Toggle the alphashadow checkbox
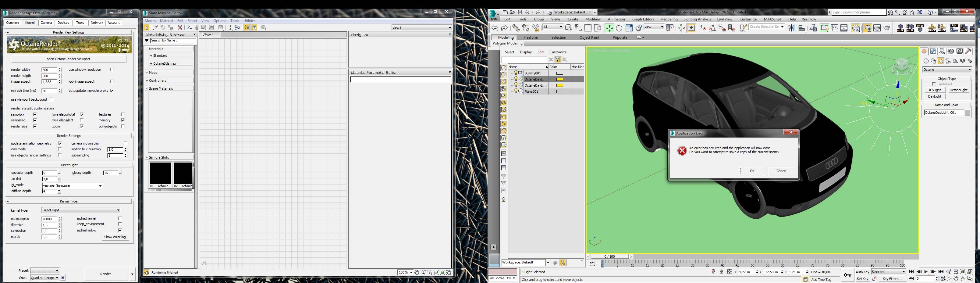The image size is (980, 283). tap(120, 231)
